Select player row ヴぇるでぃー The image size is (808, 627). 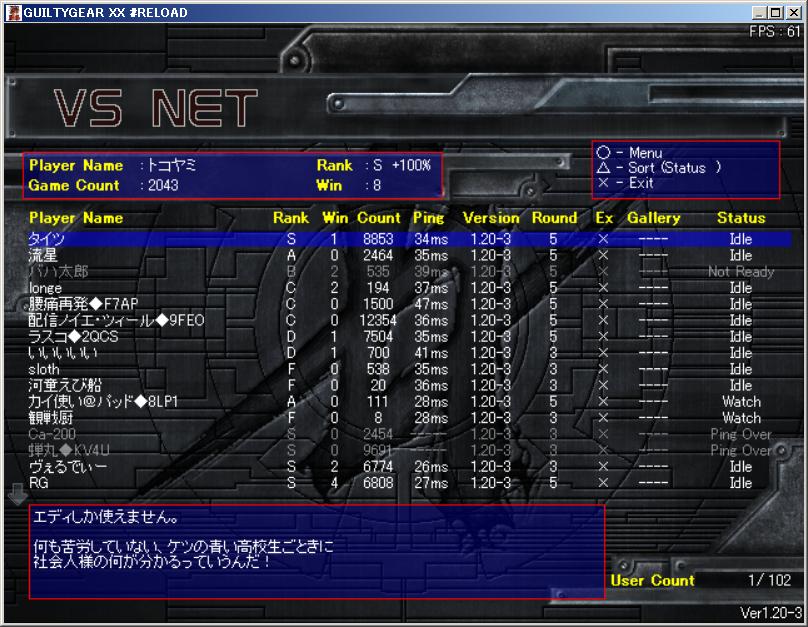[410, 467]
